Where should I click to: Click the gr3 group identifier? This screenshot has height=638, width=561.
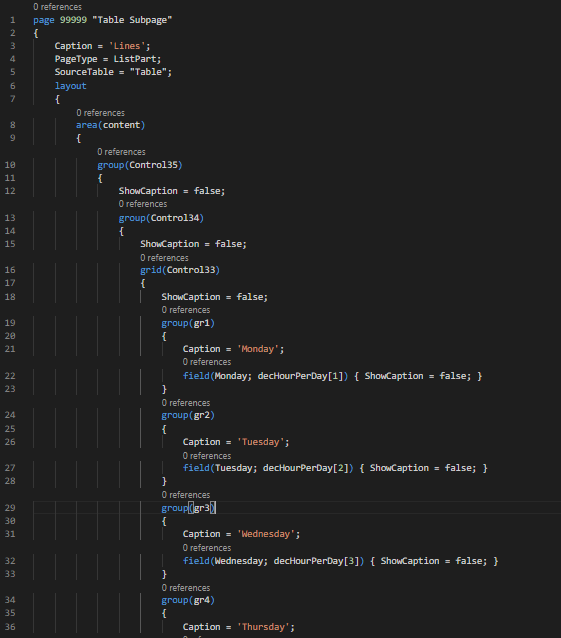pos(202,508)
